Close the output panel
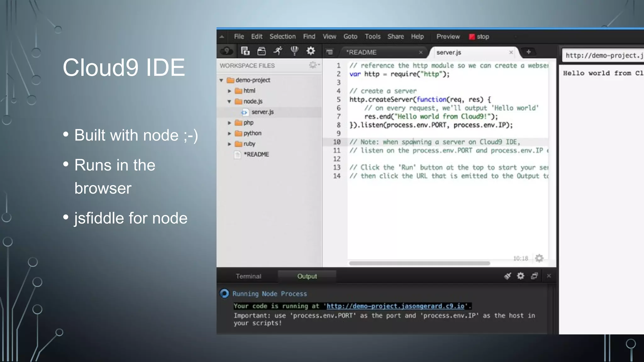644x362 pixels. 549,276
